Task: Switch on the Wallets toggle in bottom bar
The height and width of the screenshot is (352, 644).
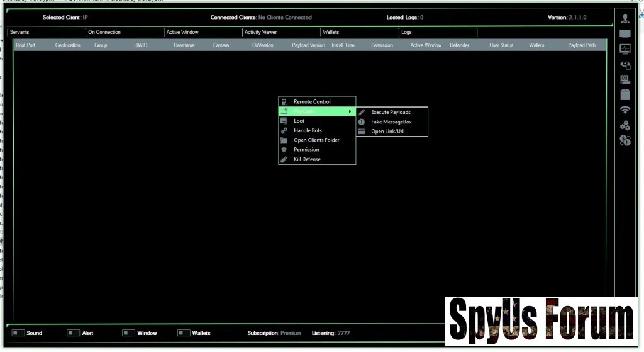Action: click(x=184, y=333)
